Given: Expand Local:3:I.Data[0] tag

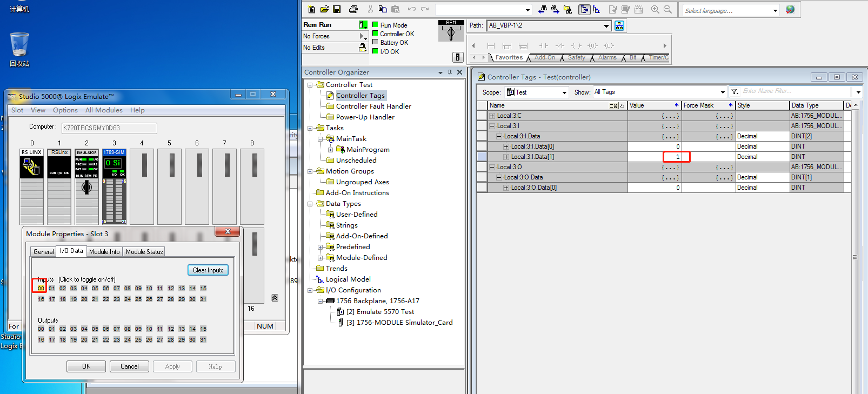Looking at the screenshot, I should point(506,146).
